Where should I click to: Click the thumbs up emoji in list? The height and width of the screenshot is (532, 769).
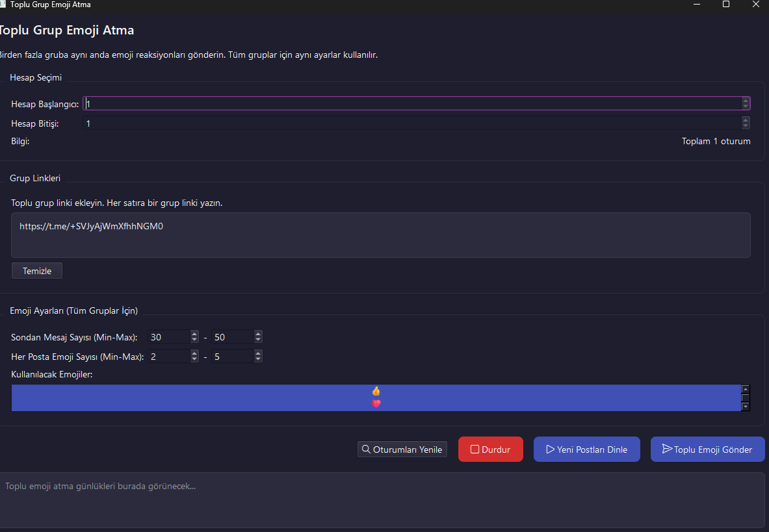click(376, 391)
